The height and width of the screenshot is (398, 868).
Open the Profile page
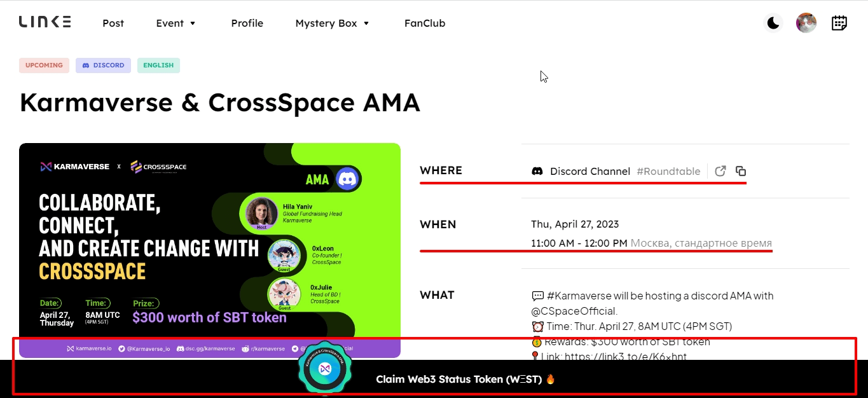coord(247,24)
